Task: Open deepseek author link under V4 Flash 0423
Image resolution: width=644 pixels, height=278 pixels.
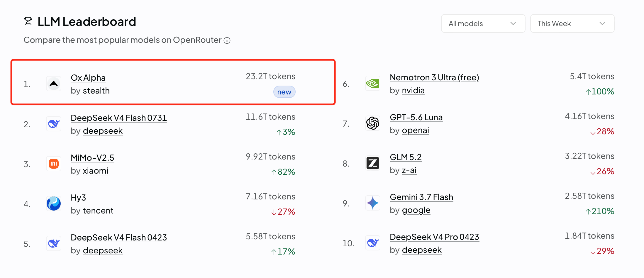Action: click(103, 250)
